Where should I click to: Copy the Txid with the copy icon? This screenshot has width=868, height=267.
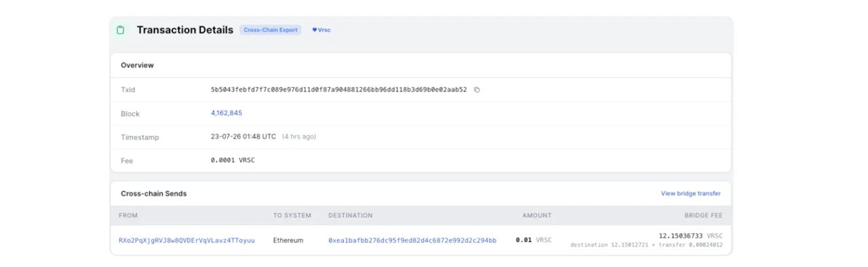pos(477,90)
